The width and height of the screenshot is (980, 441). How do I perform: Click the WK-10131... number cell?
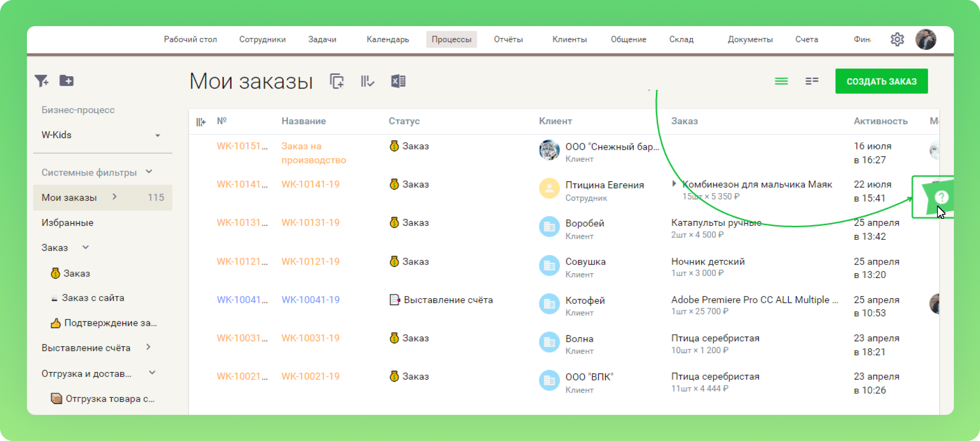(x=242, y=223)
